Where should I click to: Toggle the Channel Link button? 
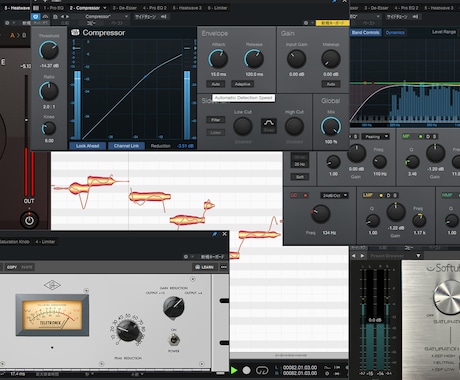126,146
